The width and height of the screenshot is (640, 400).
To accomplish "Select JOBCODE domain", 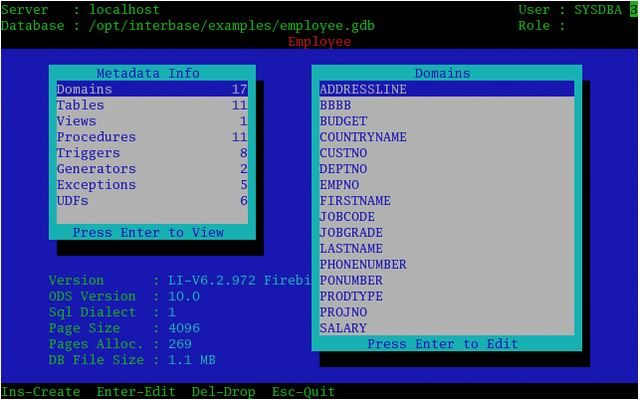I will coord(447,216).
